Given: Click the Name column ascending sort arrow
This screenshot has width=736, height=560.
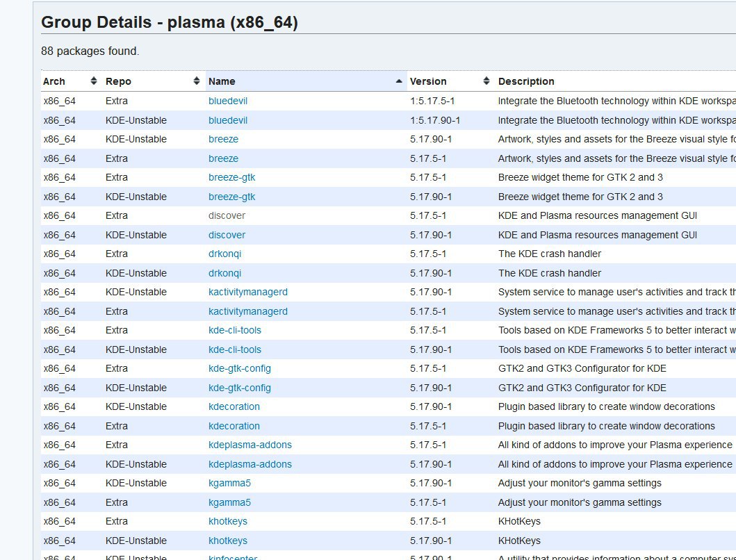Looking at the screenshot, I should 399,81.
